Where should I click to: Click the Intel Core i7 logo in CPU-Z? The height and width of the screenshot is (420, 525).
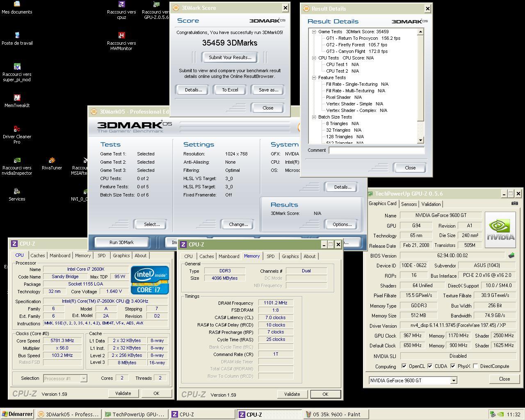point(150,280)
